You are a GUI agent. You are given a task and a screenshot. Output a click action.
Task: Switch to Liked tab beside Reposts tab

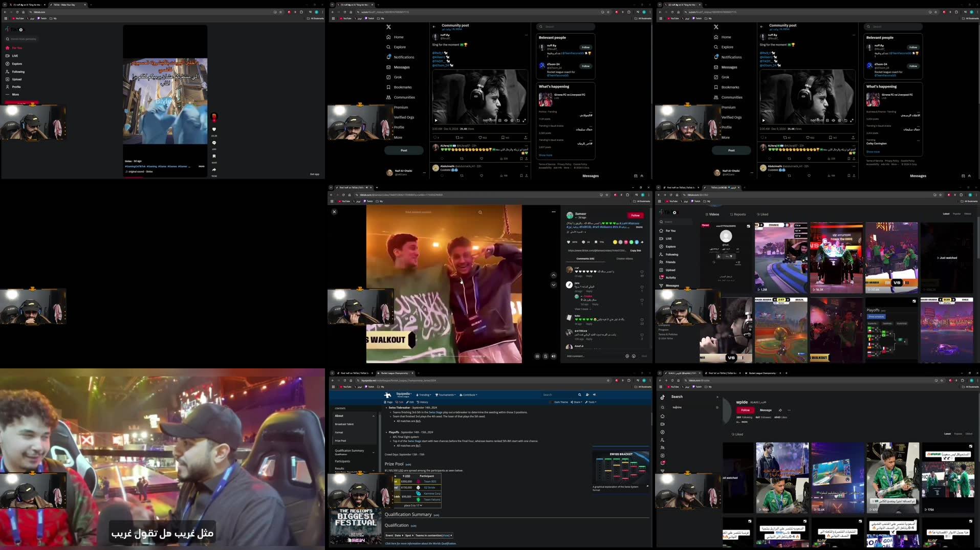click(763, 214)
